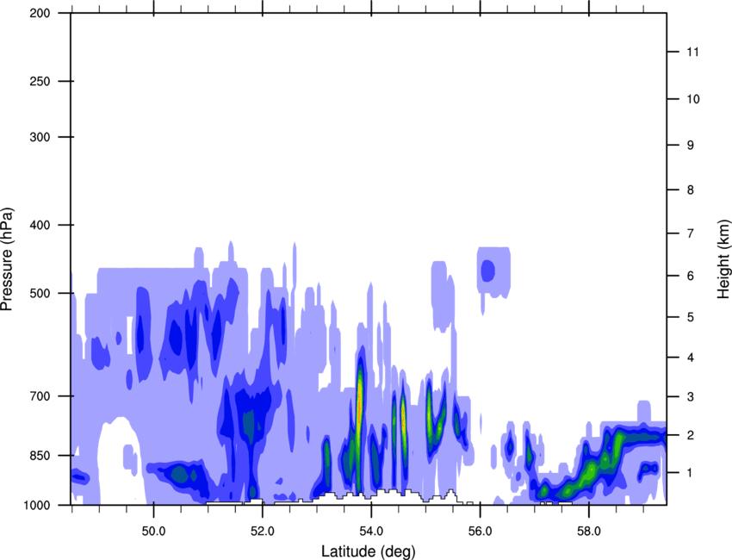Click the Height (km) axis title
The height and width of the screenshot is (560, 732).
pyautogui.click(x=723, y=258)
